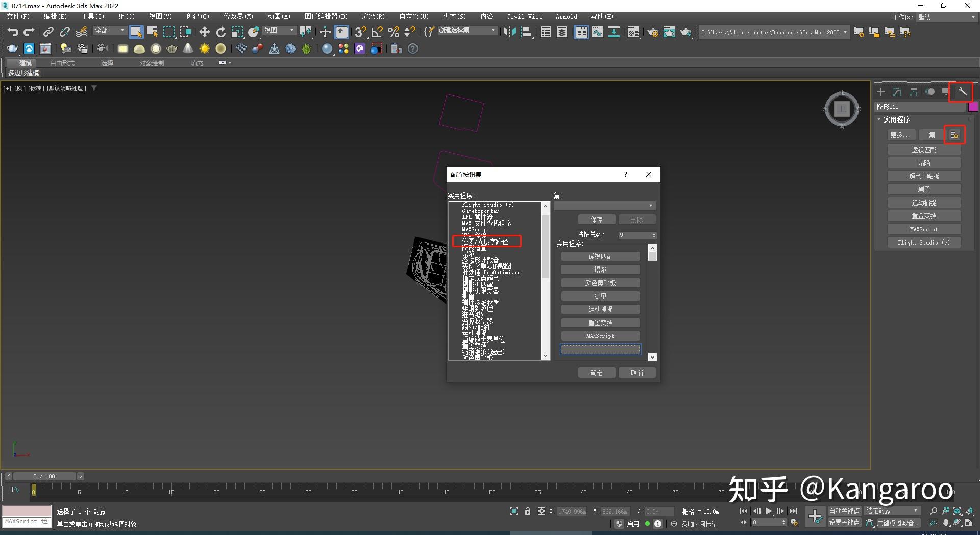The width and height of the screenshot is (980, 535).
Task: Open the Motion panel tab
Action: (930, 92)
